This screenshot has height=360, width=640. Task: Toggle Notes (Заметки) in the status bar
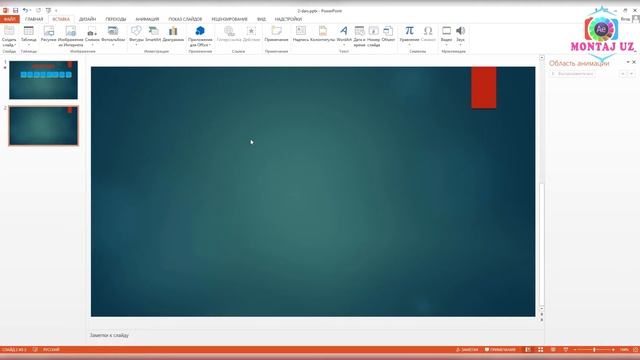click(x=467, y=350)
